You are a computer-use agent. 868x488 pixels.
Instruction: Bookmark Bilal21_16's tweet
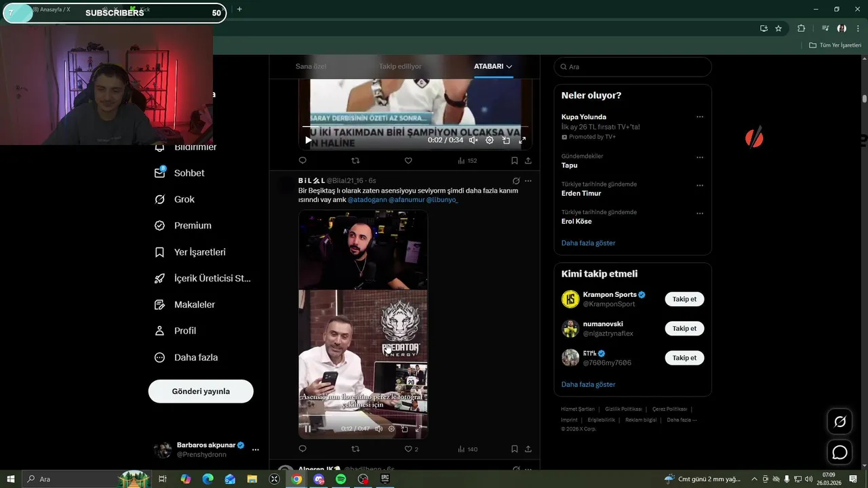[514, 449]
